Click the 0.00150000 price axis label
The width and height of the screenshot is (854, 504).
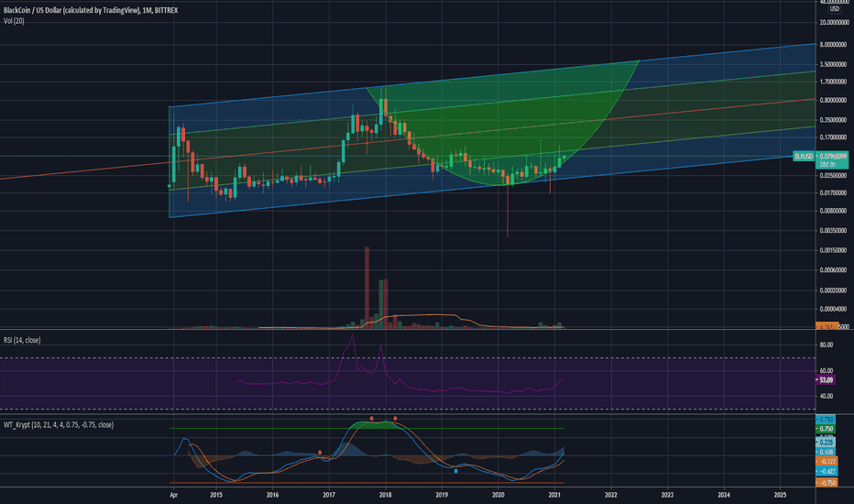click(834, 251)
